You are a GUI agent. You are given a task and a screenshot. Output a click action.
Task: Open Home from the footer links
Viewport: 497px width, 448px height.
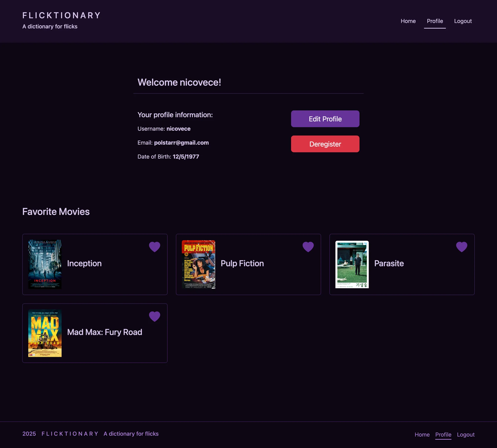coord(422,434)
